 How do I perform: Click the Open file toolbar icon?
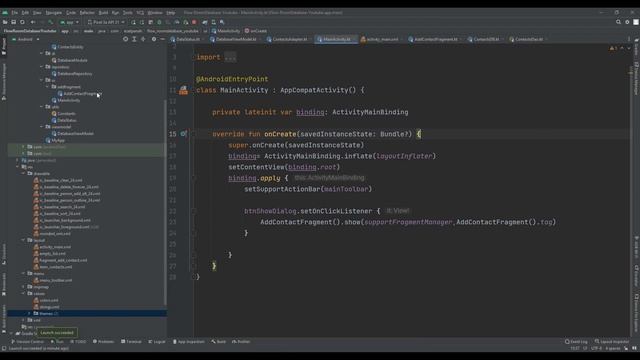(5, 22)
